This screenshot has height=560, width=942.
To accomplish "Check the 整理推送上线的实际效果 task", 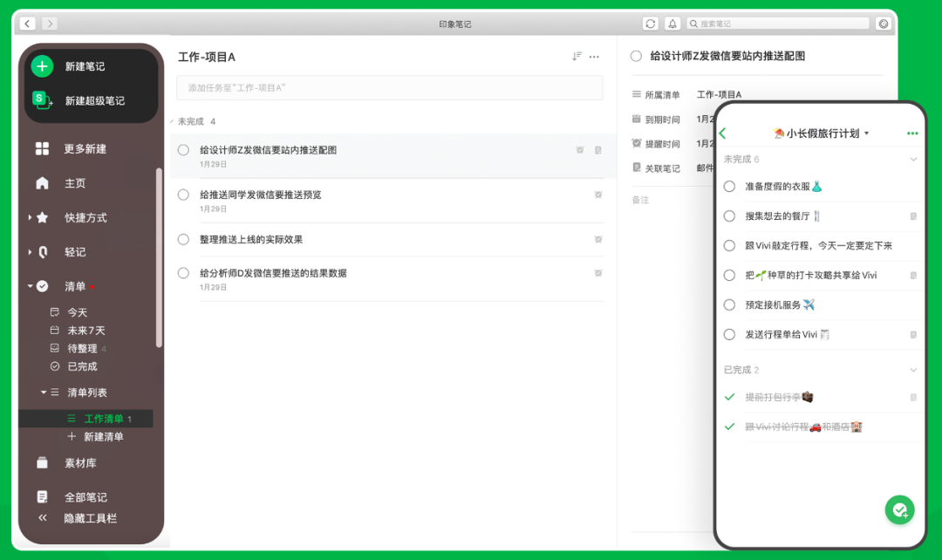I will point(182,239).
